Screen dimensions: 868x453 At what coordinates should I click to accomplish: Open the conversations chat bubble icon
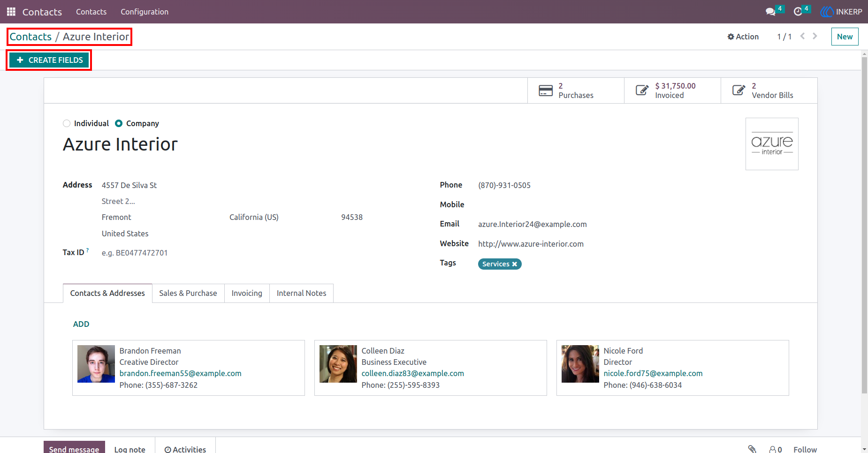[770, 12]
